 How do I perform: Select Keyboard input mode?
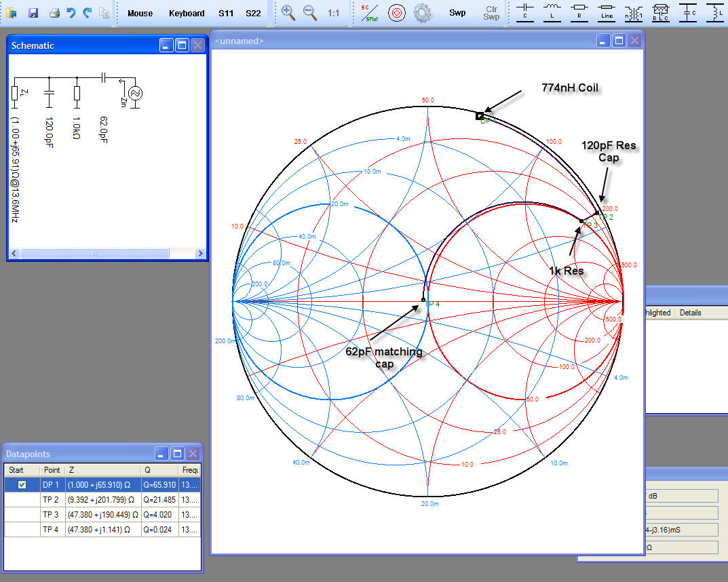(x=187, y=14)
